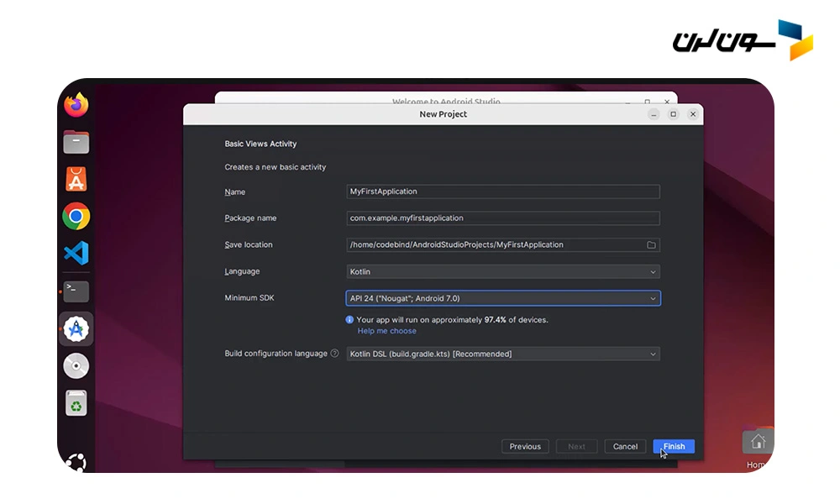Screen dimensions: 840x504
Task: Click the Finish button
Action: (x=674, y=447)
